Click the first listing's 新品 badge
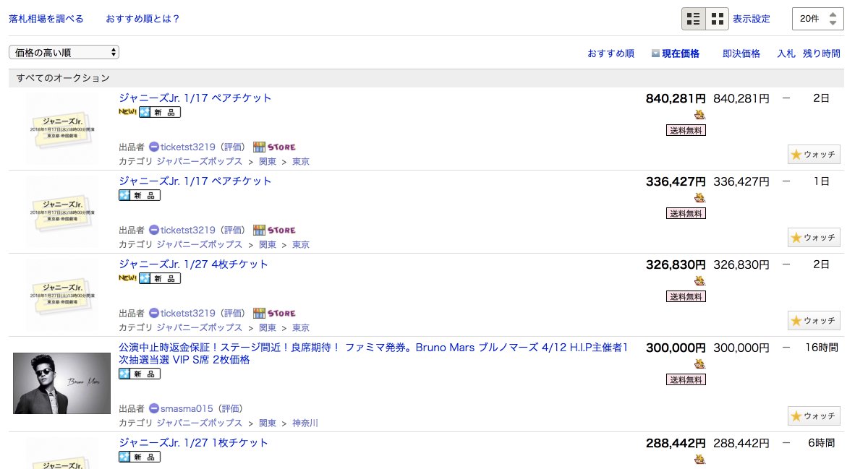 pos(160,112)
